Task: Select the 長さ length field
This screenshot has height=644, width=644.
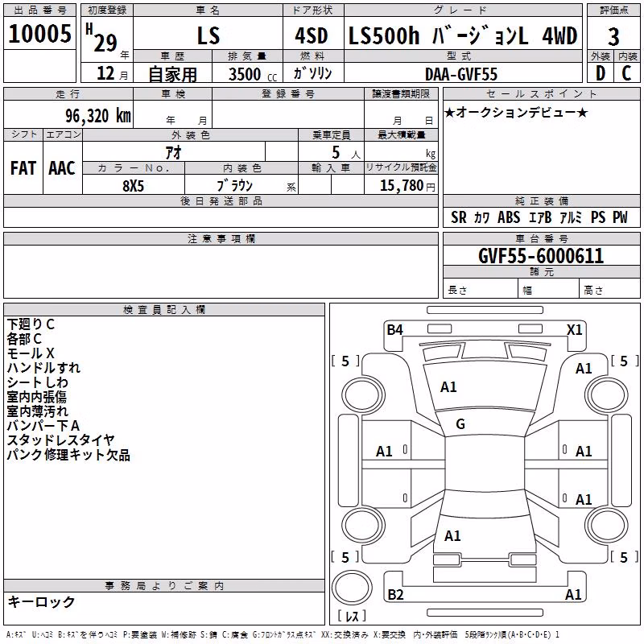Action: tap(481, 288)
